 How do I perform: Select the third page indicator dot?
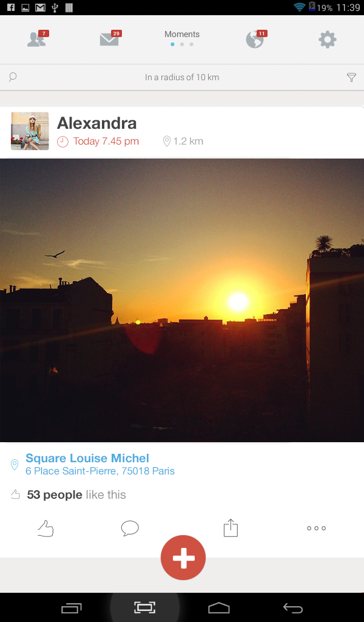pos(191,44)
